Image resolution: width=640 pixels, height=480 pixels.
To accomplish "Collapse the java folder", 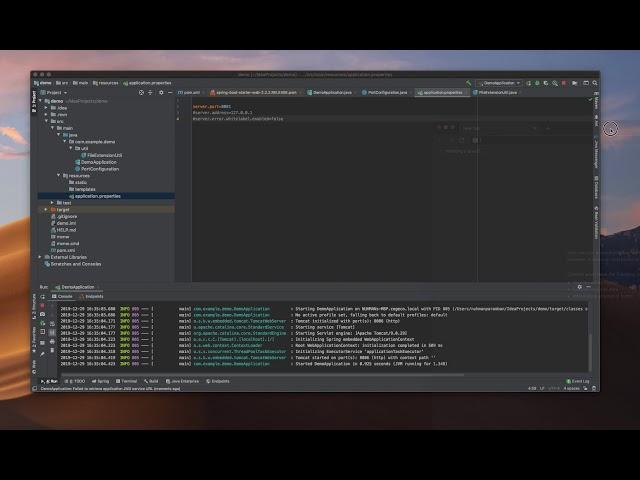I will (x=58, y=135).
